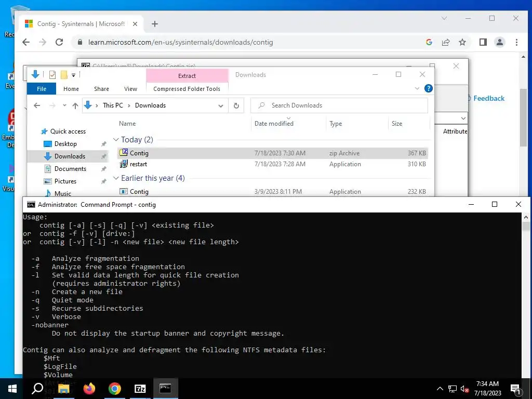Select Contig zip archive file
Image resolution: width=532 pixels, height=399 pixels.
(272, 153)
